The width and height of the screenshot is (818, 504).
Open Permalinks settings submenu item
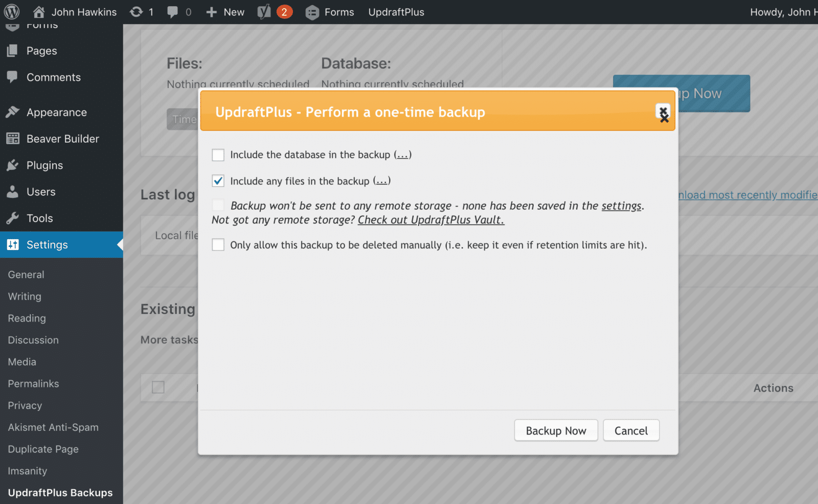33,383
